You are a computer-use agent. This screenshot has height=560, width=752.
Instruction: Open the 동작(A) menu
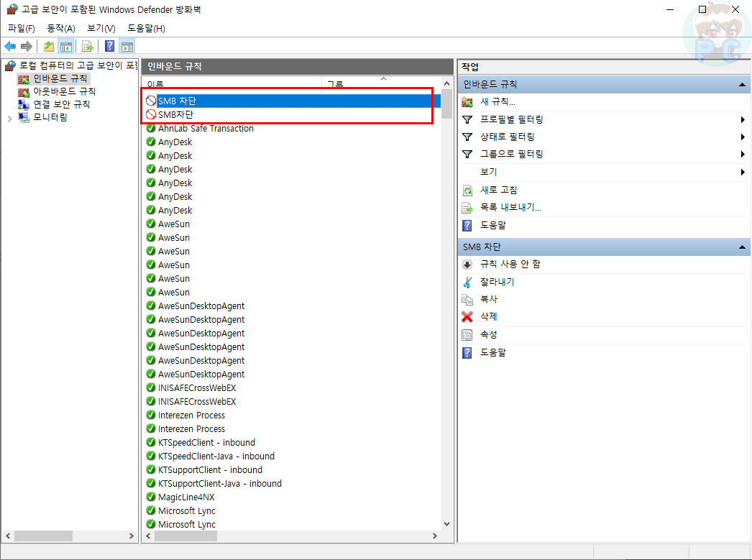61,28
